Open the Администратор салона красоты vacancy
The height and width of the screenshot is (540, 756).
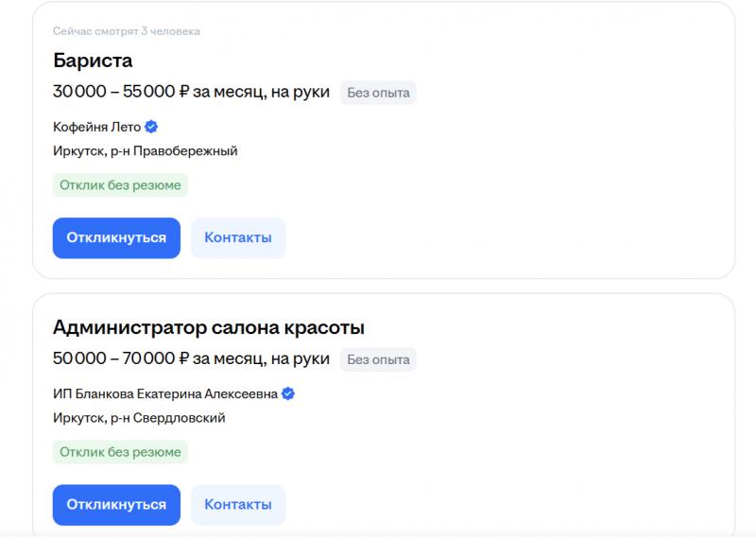209,327
